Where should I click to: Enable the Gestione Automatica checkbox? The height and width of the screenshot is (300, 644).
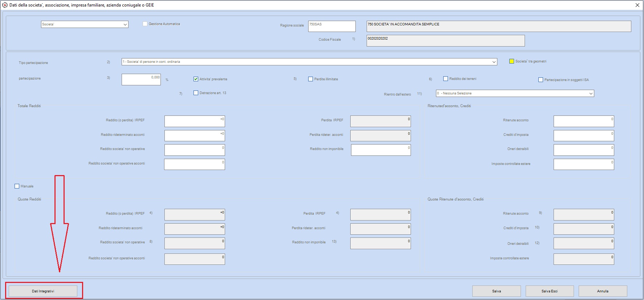click(x=145, y=24)
